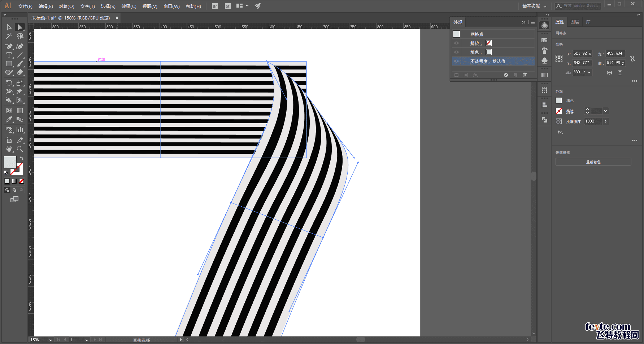The width and height of the screenshot is (644, 344).
Task: Click the Rotate tool
Action: coord(9,83)
